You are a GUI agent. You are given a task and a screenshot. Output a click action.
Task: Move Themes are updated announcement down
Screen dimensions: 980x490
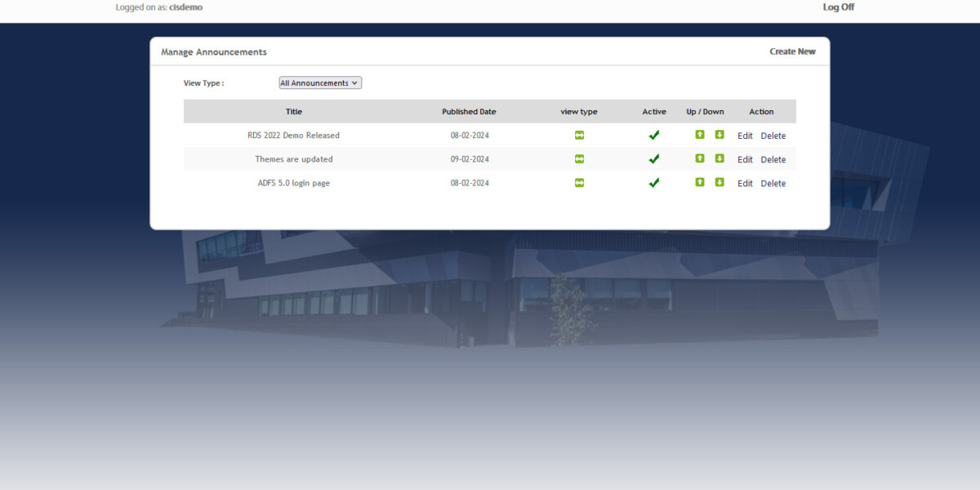pos(719,158)
